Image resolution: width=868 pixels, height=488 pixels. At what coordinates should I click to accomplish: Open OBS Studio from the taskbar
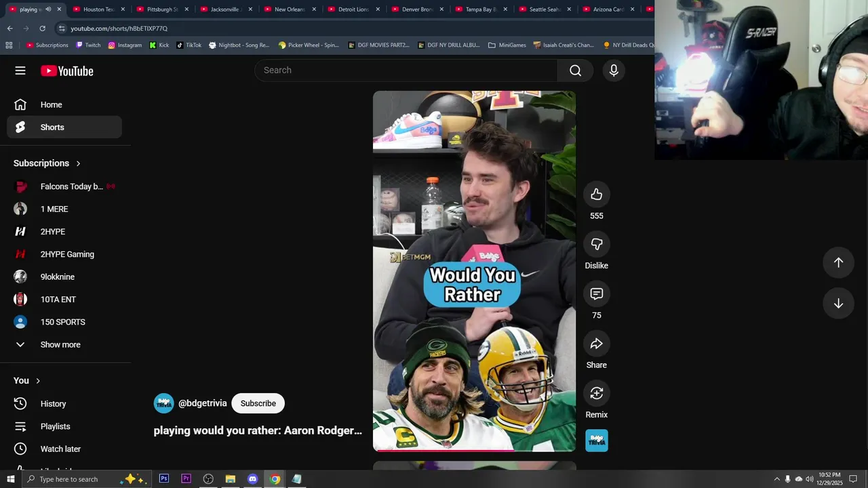[208, 479]
